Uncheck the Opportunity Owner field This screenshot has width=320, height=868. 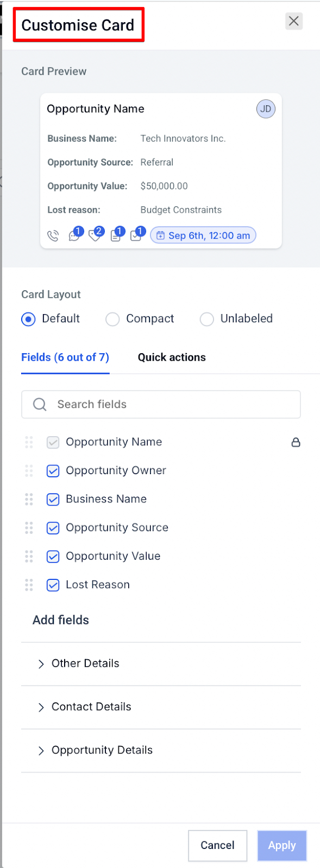click(x=53, y=471)
